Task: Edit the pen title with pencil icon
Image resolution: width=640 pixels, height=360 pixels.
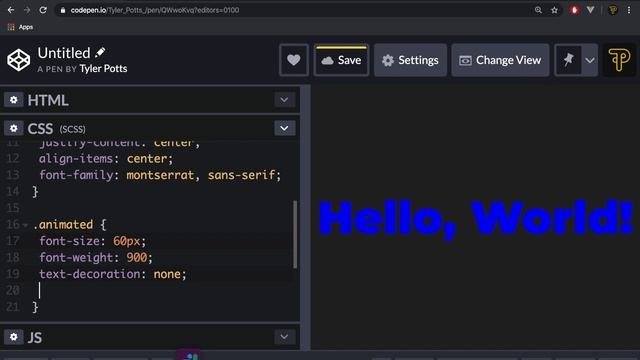Action: pos(100,53)
